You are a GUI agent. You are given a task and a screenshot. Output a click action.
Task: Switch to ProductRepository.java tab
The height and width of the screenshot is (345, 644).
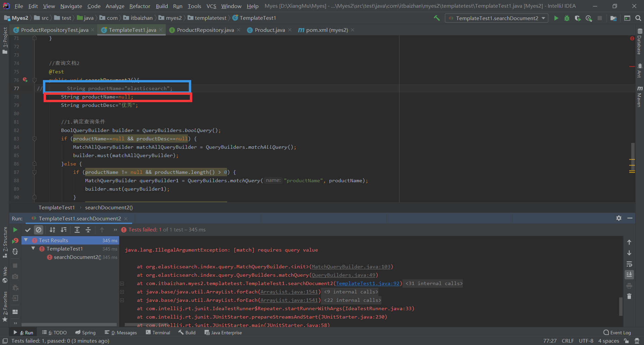coord(205,30)
